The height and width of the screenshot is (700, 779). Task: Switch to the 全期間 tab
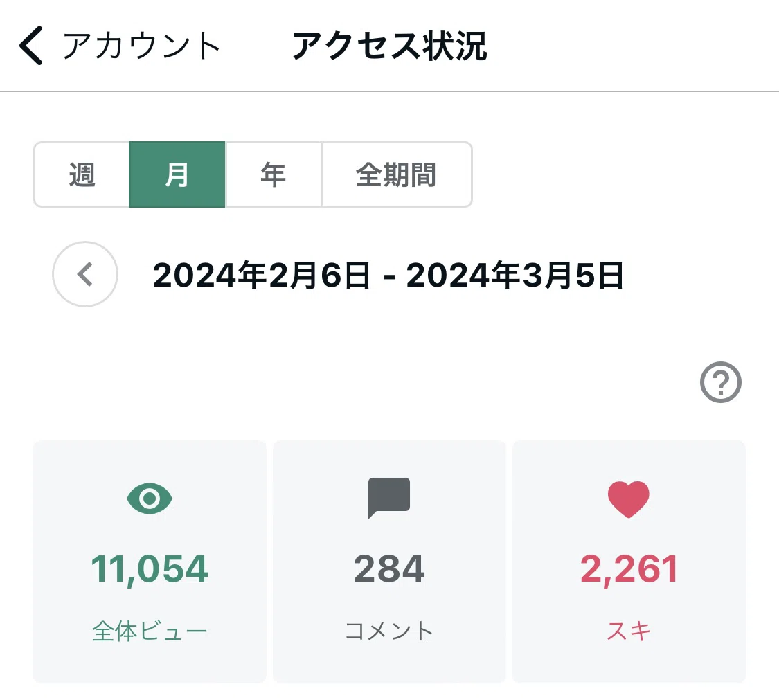click(397, 174)
